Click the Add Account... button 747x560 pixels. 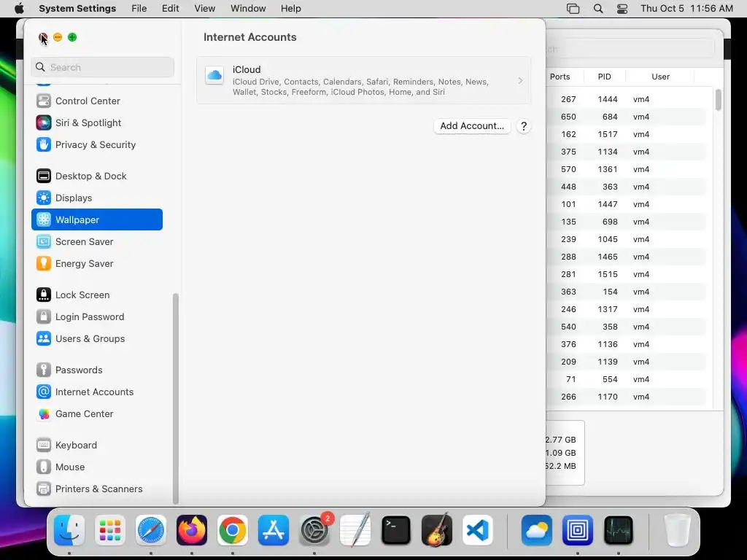point(472,125)
